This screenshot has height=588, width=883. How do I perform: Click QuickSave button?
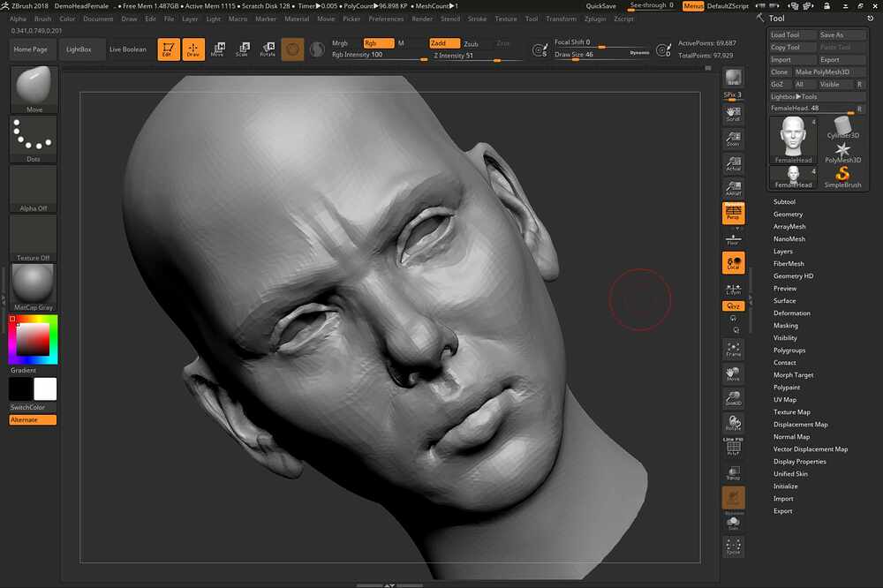[x=600, y=5]
